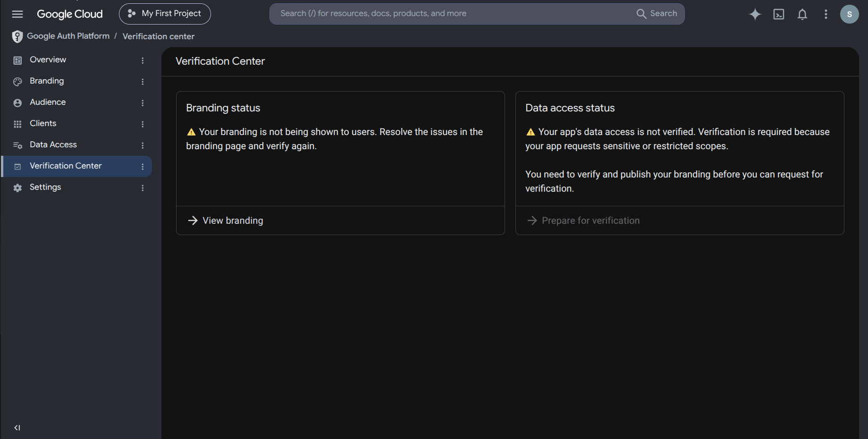This screenshot has width=868, height=439.
Task: Click the Data Access sidebar icon
Action: [17, 145]
